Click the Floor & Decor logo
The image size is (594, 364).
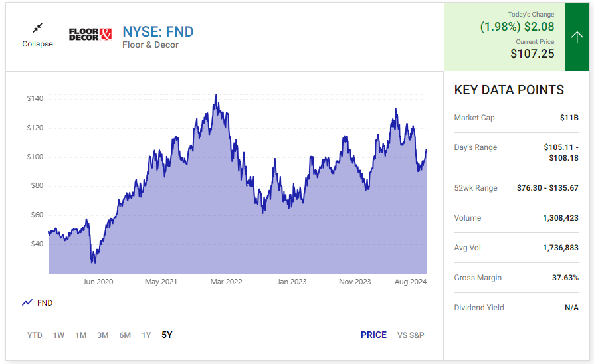pos(90,35)
